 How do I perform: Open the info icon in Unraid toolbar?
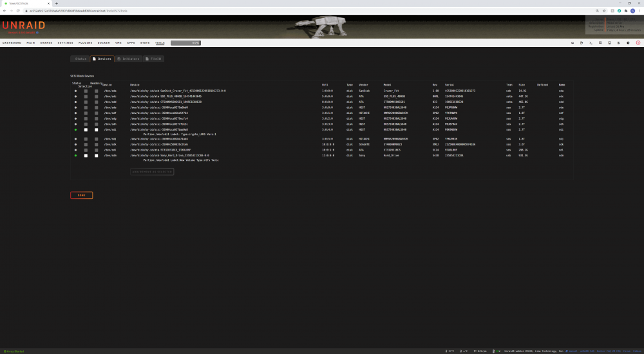point(628,42)
